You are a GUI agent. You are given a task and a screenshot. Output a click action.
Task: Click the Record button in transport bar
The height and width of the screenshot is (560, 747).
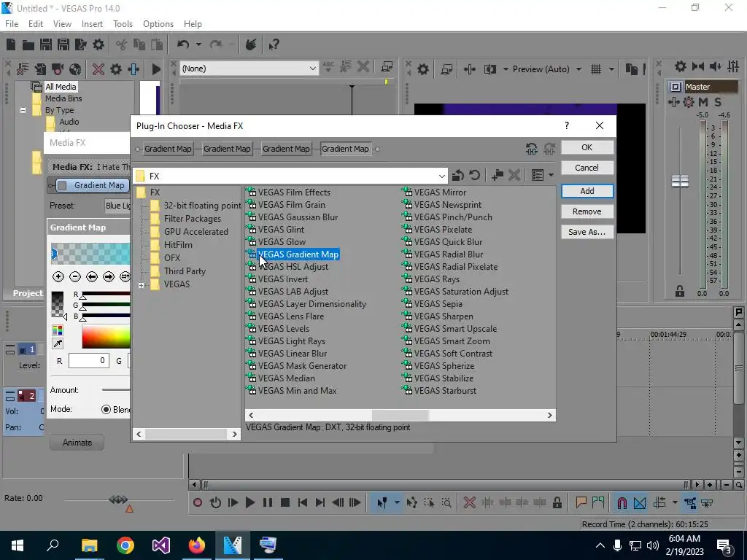[197, 502]
